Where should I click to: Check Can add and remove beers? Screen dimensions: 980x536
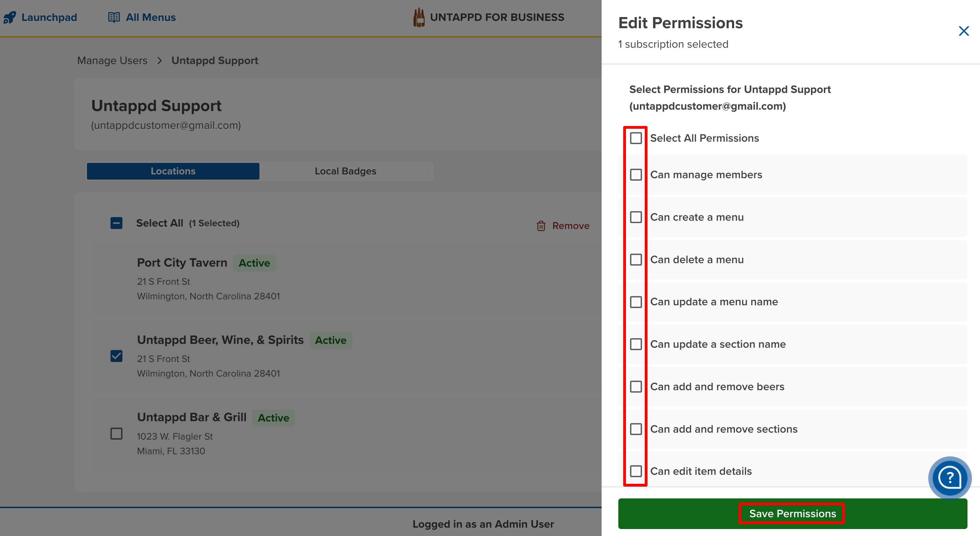click(x=636, y=387)
